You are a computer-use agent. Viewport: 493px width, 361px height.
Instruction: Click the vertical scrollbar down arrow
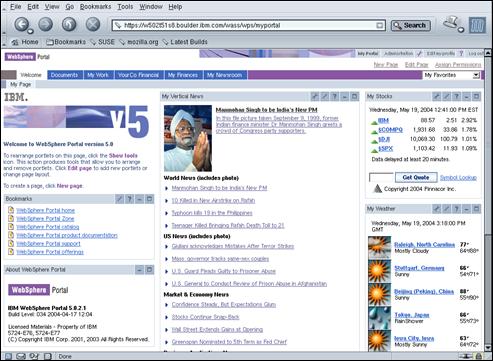pyautogui.click(x=488, y=348)
